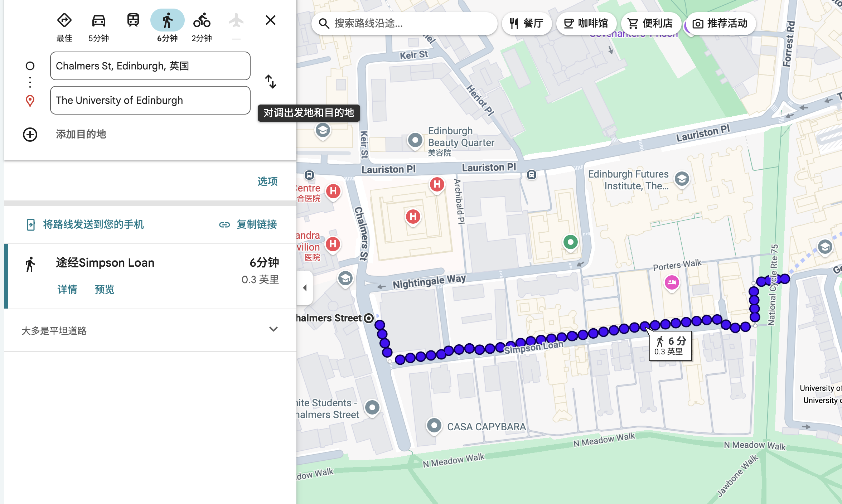Select the transit travel mode icon
The width and height of the screenshot is (842, 504).
pyautogui.click(x=133, y=20)
